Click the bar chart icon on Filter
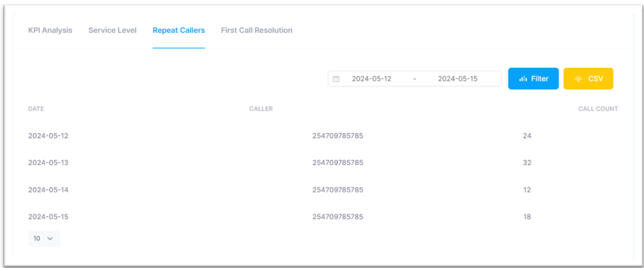The image size is (644, 268). (x=524, y=79)
